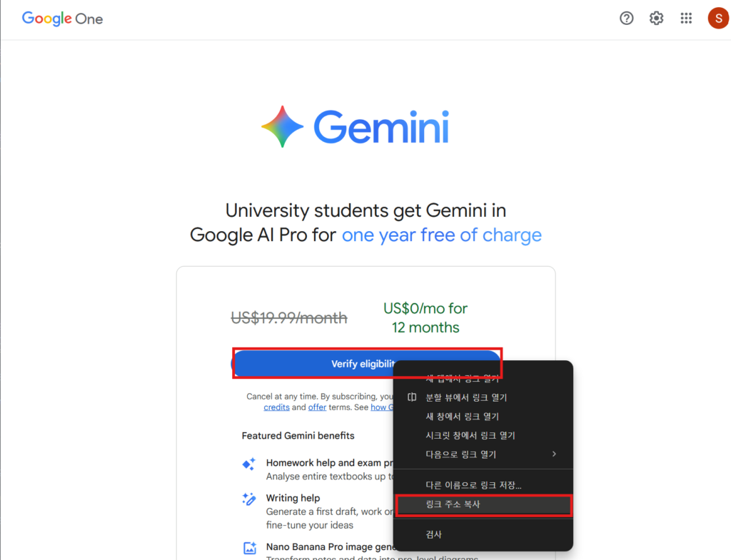Image resolution: width=731 pixels, height=560 pixels.
Task: Click the Google One logo
Action: [63, 19]
